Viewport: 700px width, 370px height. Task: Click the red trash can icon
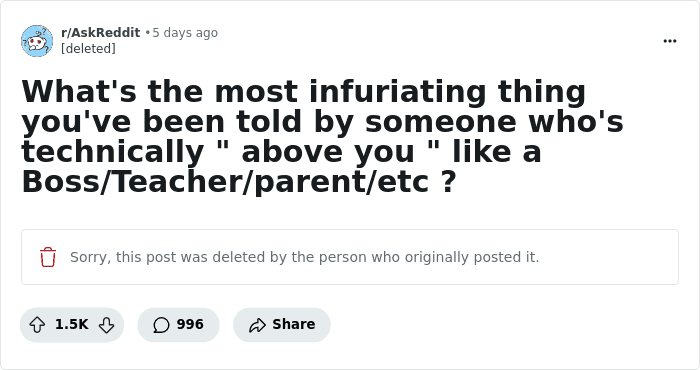pos(48,257)
